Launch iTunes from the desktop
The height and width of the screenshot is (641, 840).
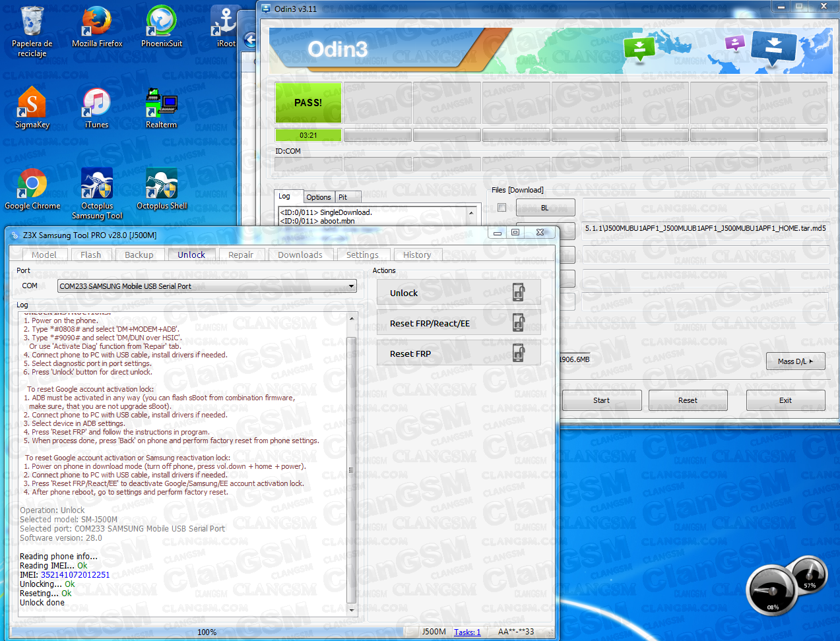point(97,108)
